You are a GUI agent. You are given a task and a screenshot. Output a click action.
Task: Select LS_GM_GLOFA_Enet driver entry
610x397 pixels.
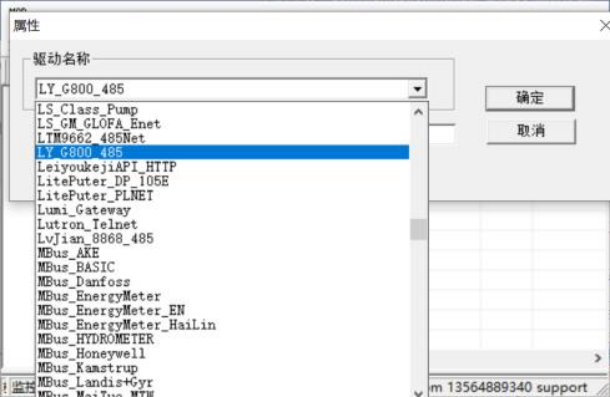click(223, 124)
